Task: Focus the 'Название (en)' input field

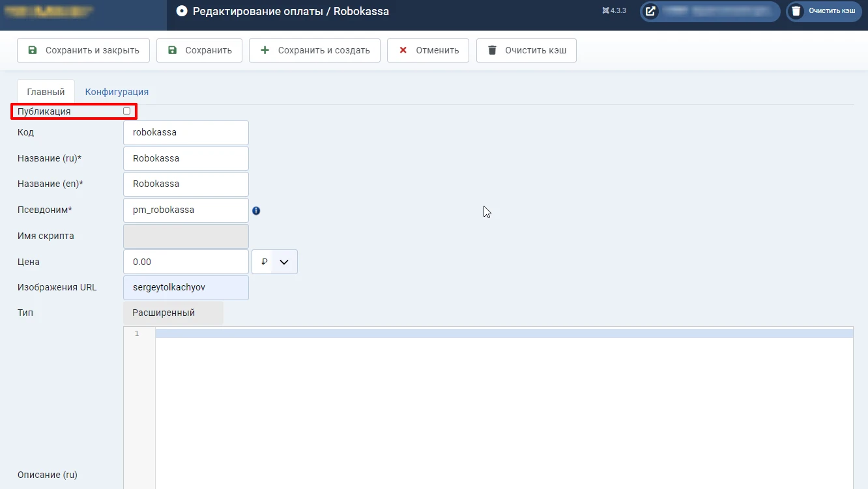Action: pyautogui.click(x=186, y=184)
